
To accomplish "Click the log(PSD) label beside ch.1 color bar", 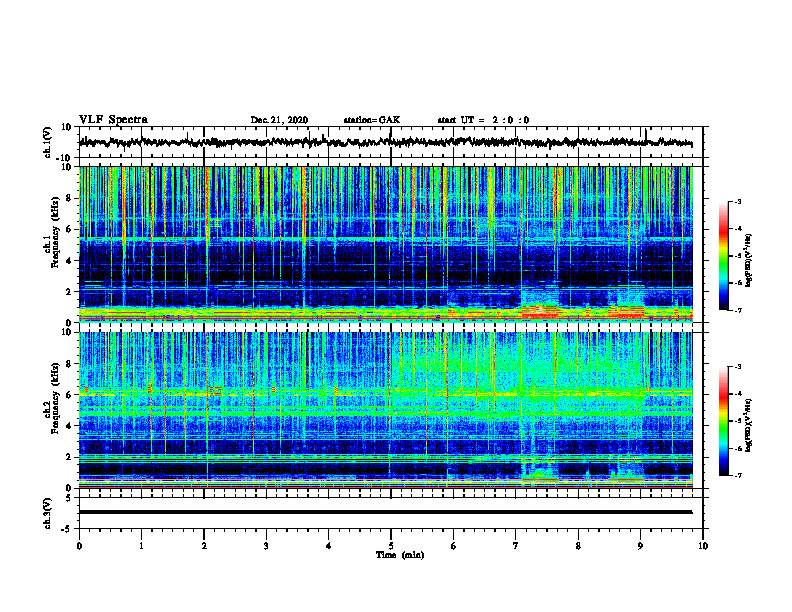I will pyautogui.click(x=748, y=261).
